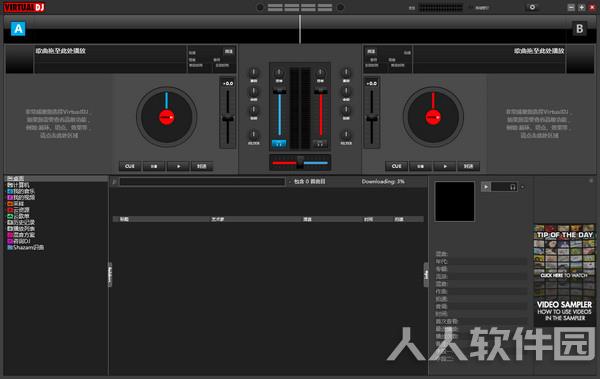Click the round button left of layout bars

(260, 7)
